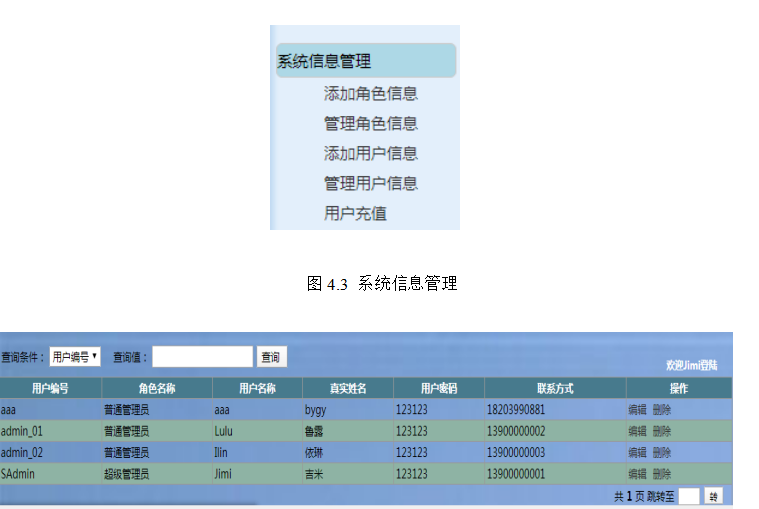Click phone number 13900000001

coord(516,474)
